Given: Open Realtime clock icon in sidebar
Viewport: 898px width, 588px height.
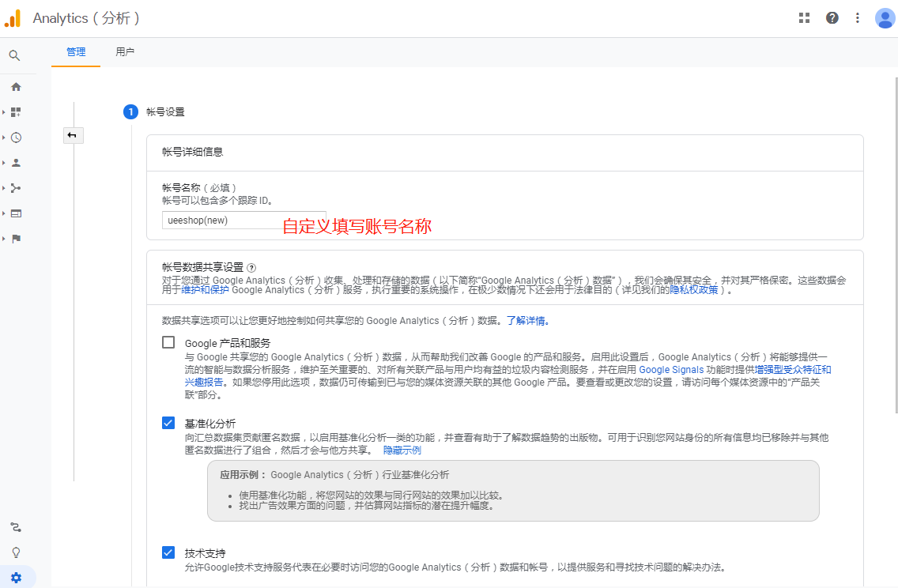Looking at the screenshot, I should [x=16, y=138].
